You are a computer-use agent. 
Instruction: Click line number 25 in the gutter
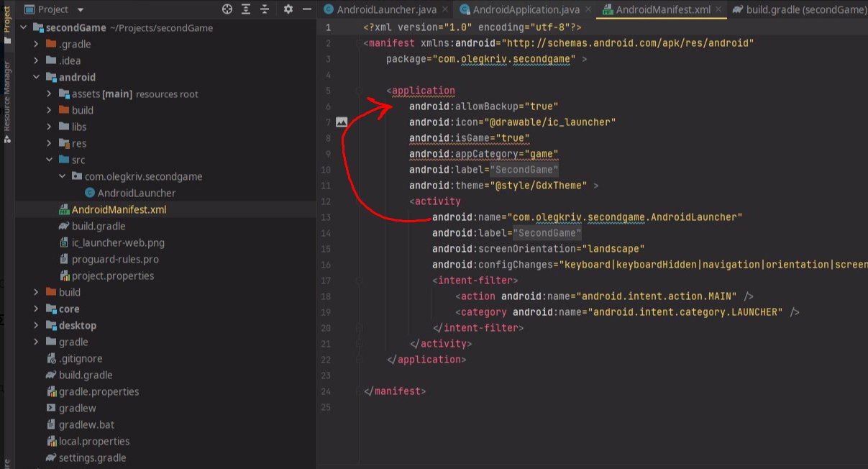coord(327,407)
